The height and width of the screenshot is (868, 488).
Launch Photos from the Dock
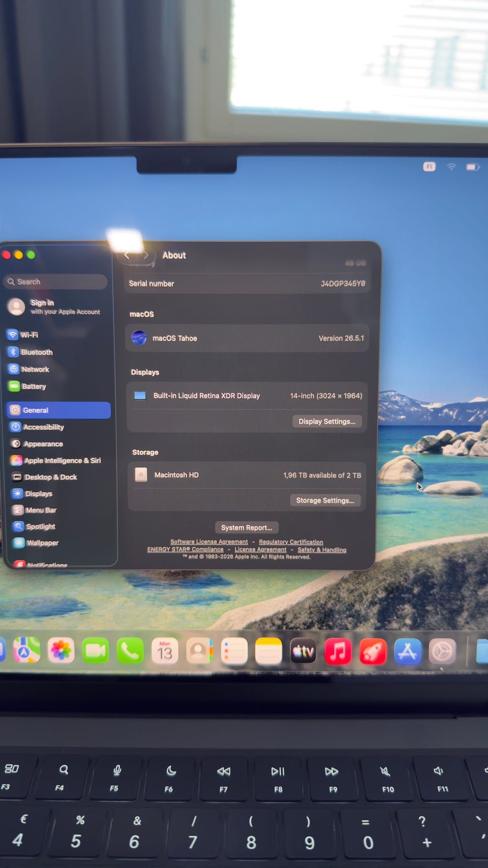click(61, 650)
